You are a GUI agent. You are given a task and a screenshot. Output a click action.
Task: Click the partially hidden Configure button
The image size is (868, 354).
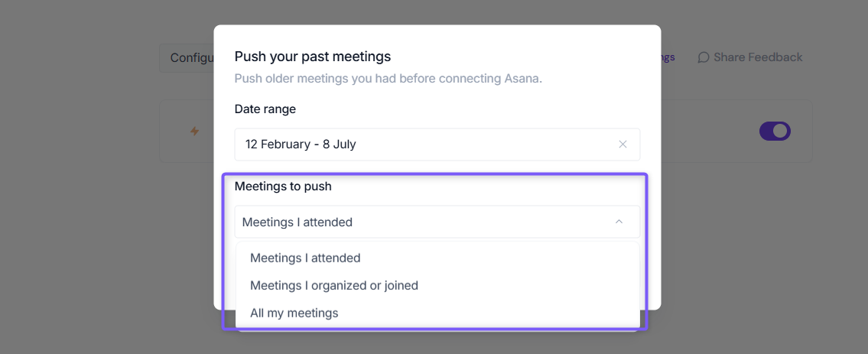(x=187, y=57)
